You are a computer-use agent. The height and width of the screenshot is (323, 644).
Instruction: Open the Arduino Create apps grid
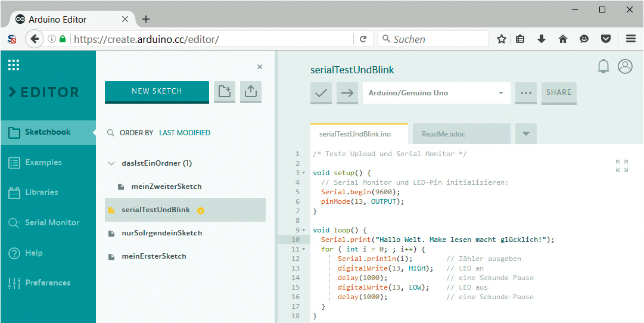14,65
